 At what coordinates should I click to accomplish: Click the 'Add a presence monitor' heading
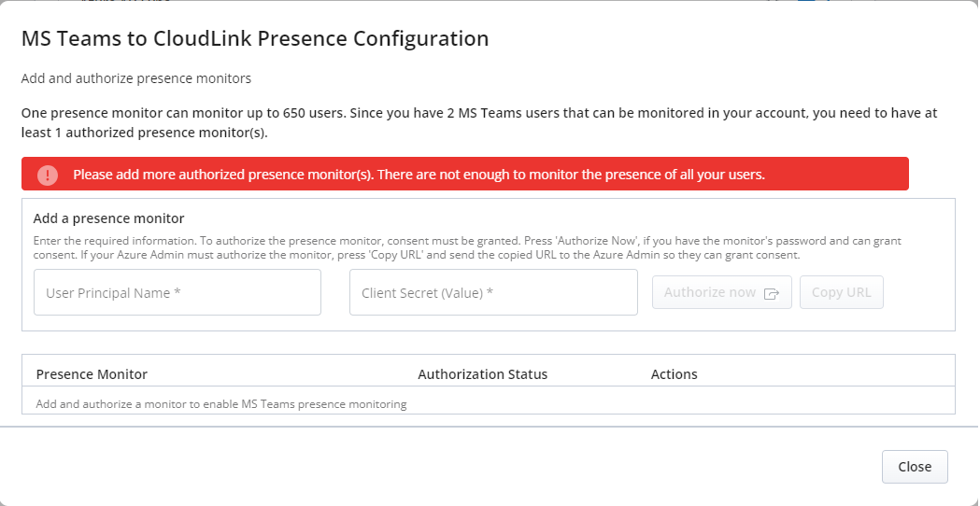pyautogui.click(x=108, y=218)
